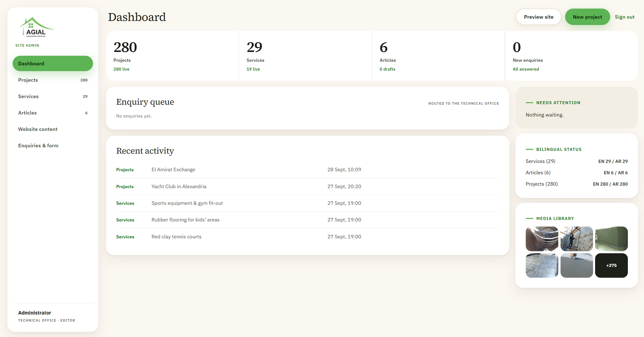Click the '280 live' projects text

tap(121, 69)
